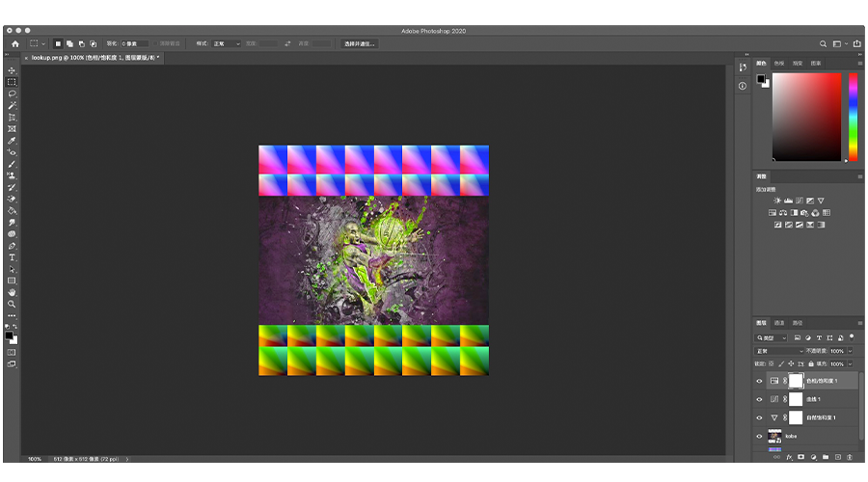Open the Layers panel options menu
The width and height of the screenshot is (868, 482).
(859, 323)
